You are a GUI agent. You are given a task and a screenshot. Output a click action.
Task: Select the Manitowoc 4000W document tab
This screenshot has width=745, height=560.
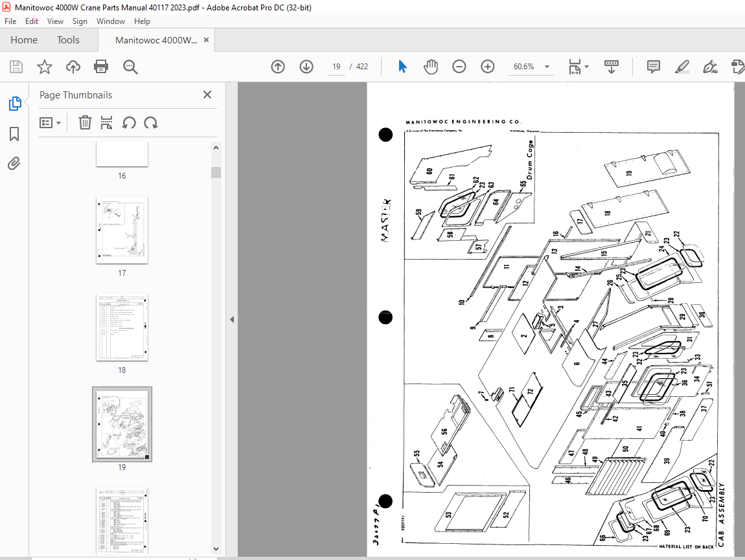click(156, 40)
